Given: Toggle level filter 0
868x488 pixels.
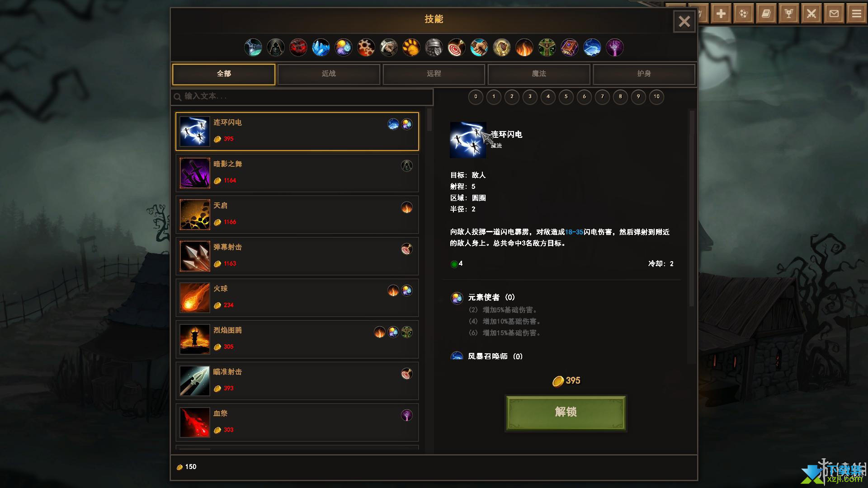Looking at the screenshot, I should pyautogui.click(x=476, y=97).
